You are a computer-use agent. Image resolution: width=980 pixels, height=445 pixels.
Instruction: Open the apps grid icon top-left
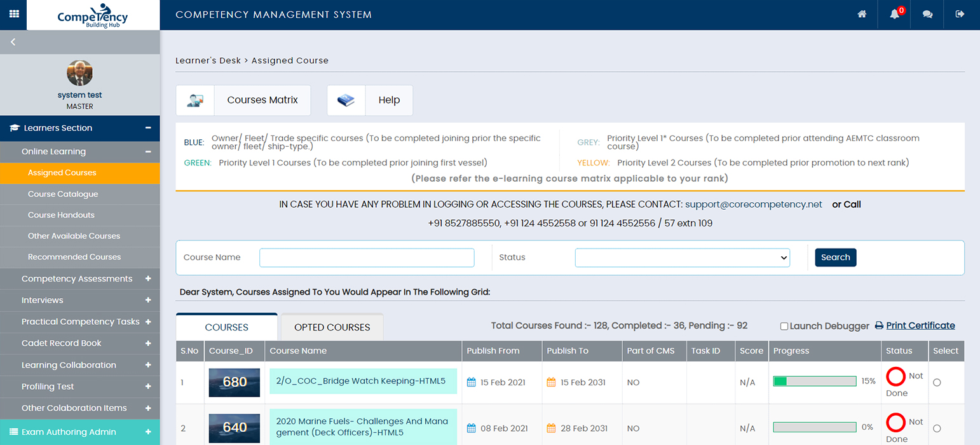(x=13, y=14)
